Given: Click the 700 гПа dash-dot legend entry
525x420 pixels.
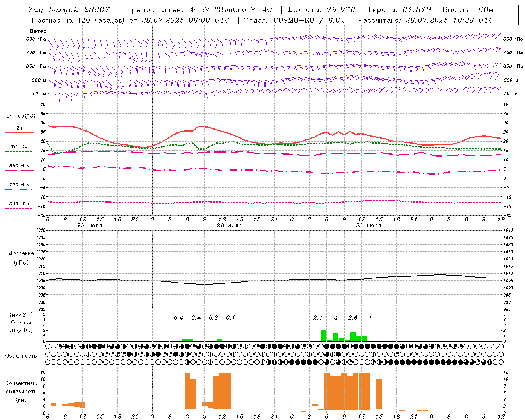Looking at the screenshot, I should point(19,185).
